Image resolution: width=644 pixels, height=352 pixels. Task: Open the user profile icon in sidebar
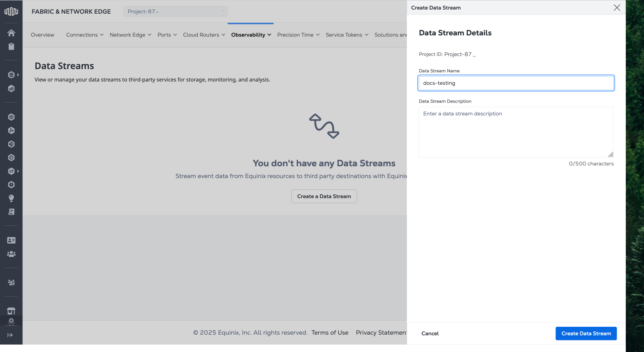(x=11, y=321)
